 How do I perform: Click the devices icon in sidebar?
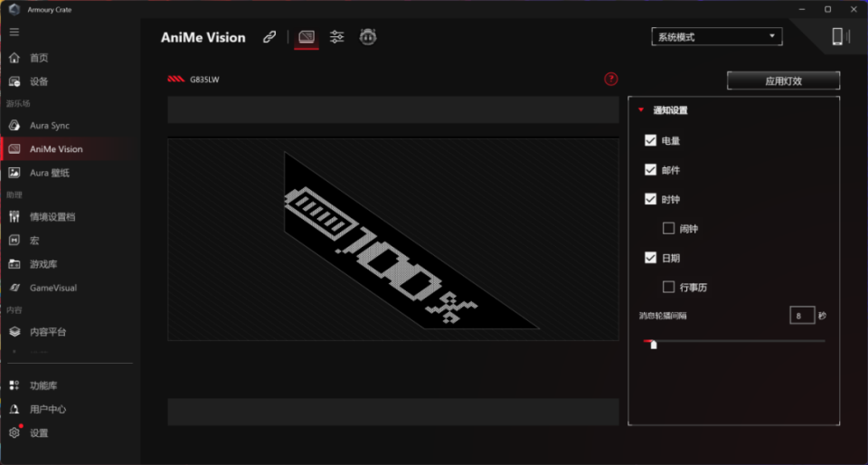[14, 81]
